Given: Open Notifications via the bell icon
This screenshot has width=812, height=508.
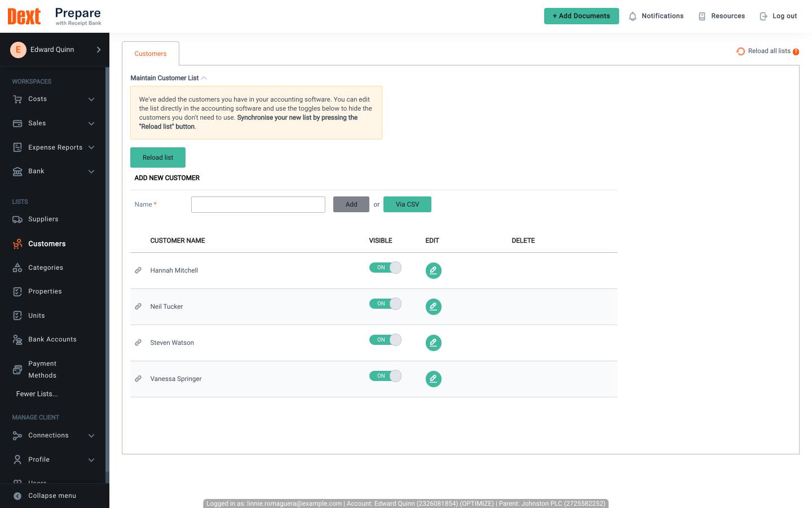Looking at the screenshot, I should coord(633,16).
